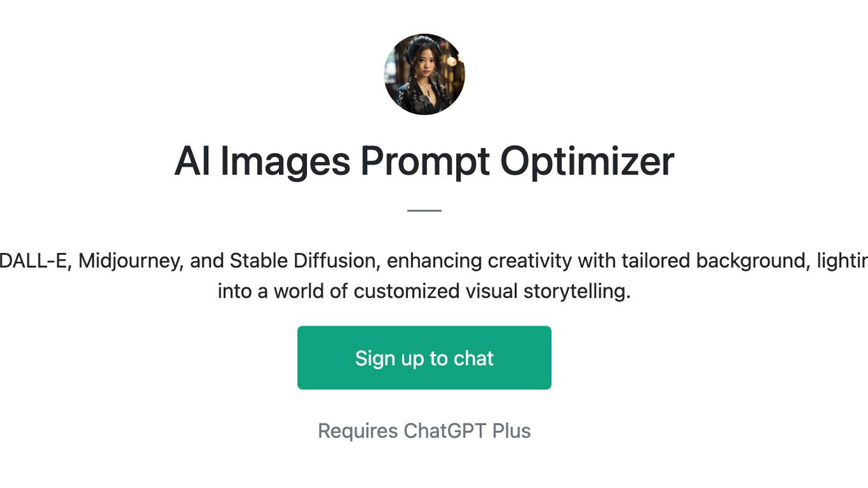Viewport: 868px width, 488px height.
Task: Select the AI Images Prompt Optimizer title
Action: coord(424,161)
